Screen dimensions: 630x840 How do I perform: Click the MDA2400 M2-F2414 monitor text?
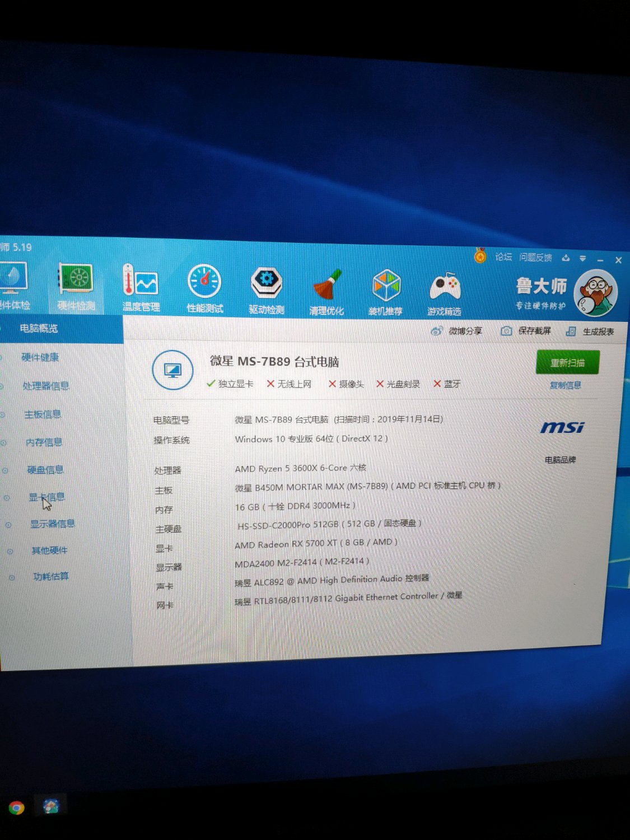(x=302, y=562)
